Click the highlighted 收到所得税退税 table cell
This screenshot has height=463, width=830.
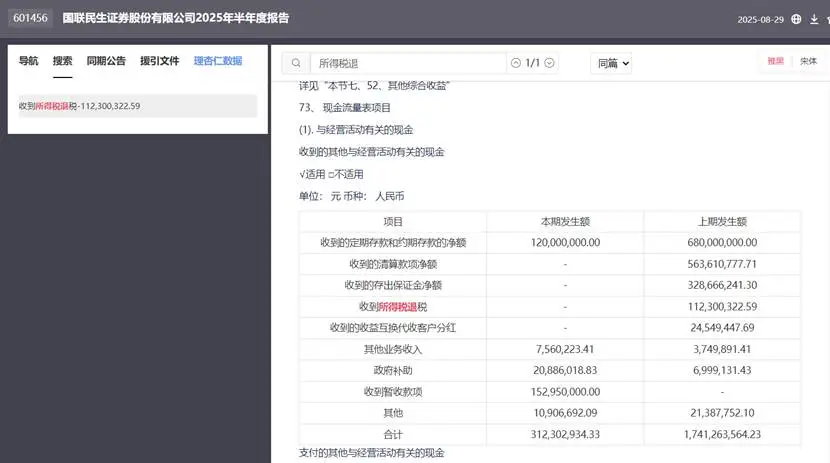coord(393,307)
